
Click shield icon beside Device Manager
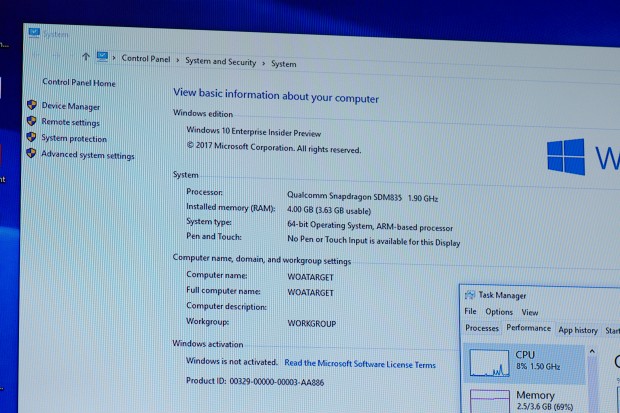pyautogui.click(x=32, y=105)
